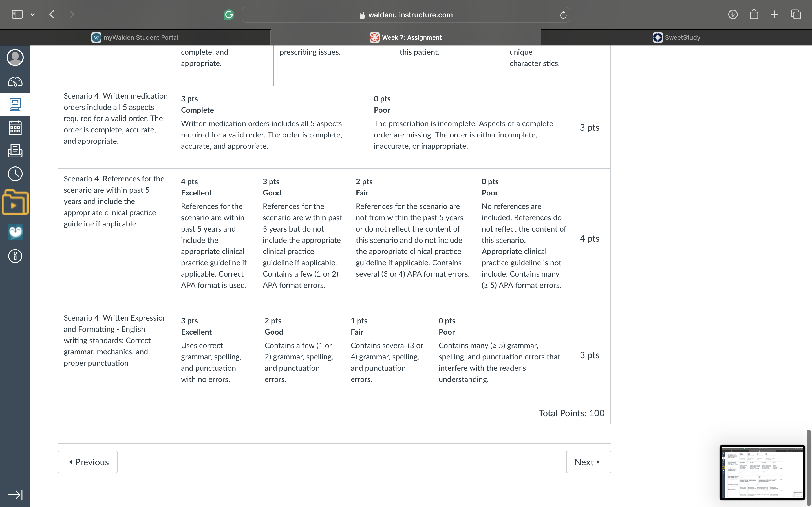The image size is (812, 507).
Task: Open the History clock icon
Action: point(15,174)
